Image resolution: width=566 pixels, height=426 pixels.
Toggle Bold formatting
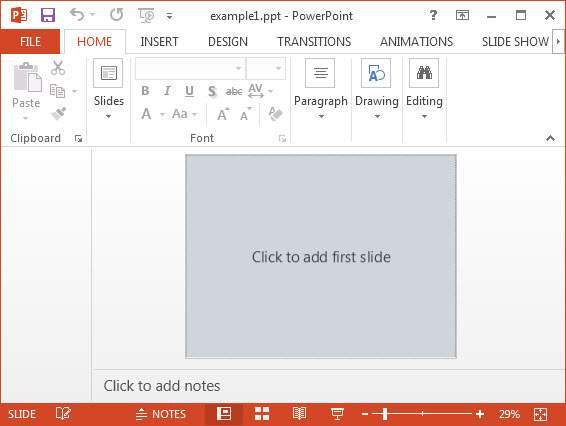click(145, 91)
